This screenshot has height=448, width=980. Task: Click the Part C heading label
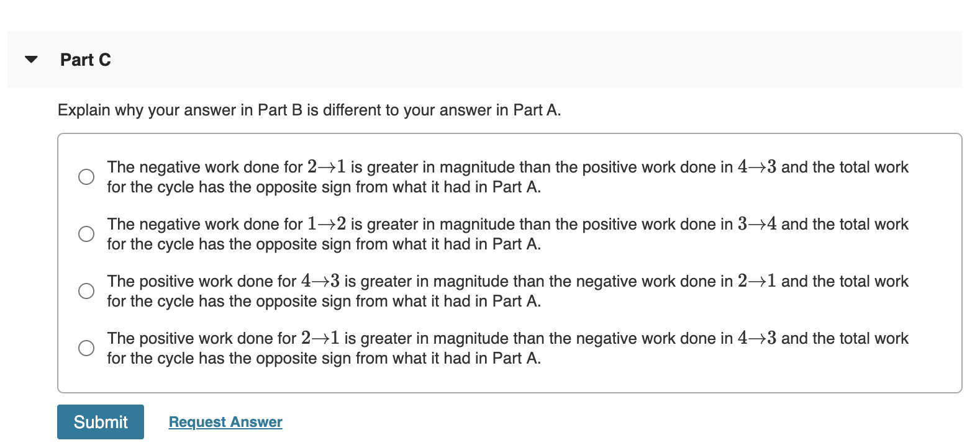[x=85, y=60]
